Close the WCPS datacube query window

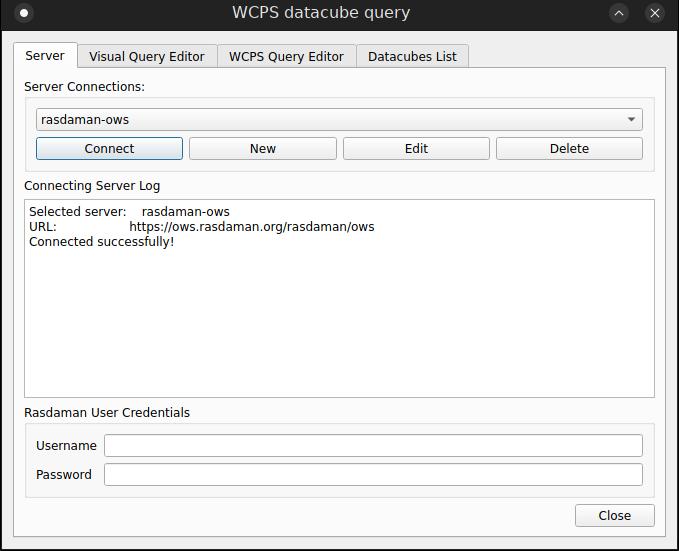pyautogui.click(x=655, y=13)
